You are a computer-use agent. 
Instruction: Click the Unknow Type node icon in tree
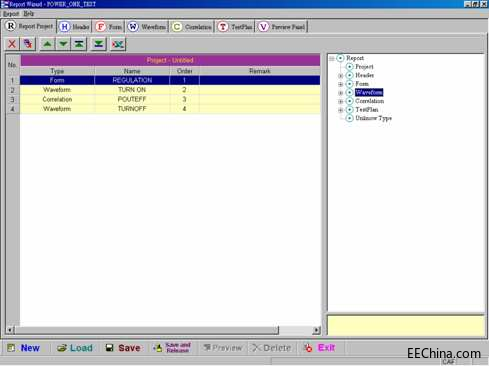coord(349,118)
